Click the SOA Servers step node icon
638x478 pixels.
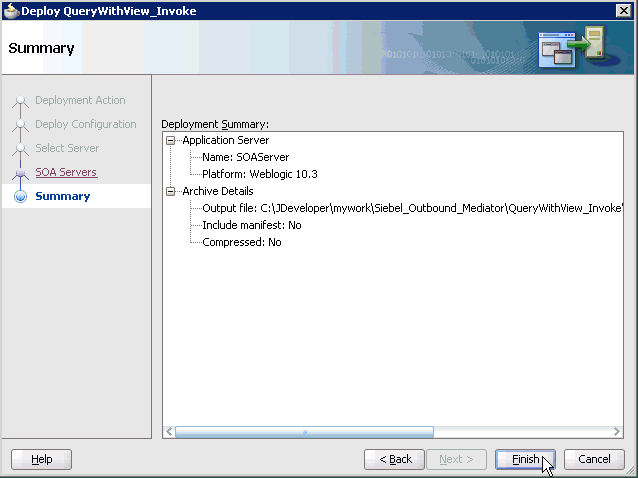click(x=20, y=172)
